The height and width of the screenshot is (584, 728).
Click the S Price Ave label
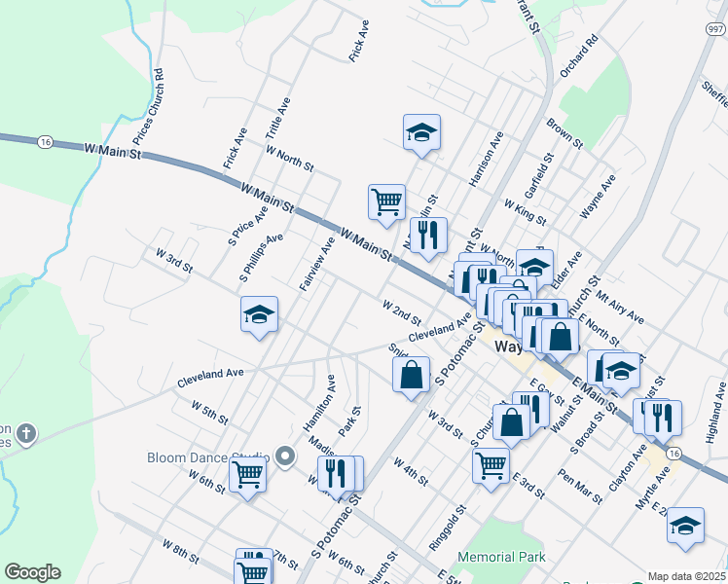248,226
